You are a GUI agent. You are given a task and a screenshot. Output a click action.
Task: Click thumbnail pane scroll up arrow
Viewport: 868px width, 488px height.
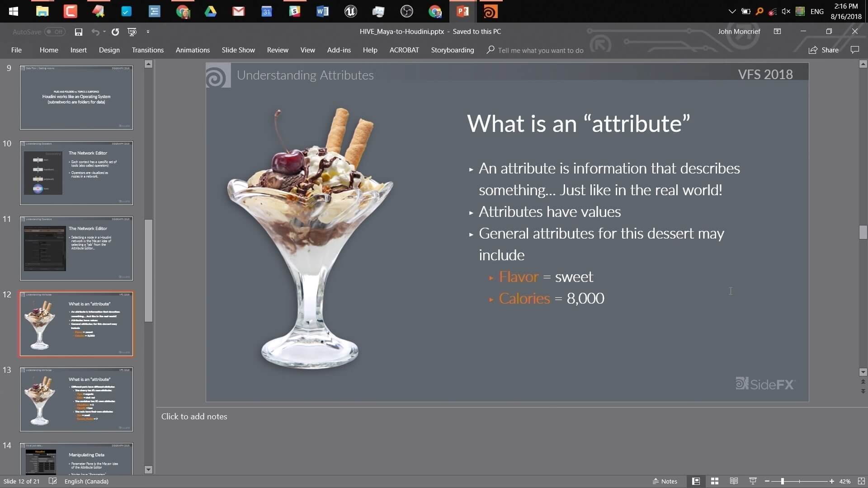pyautogui.click(x=148, y=64)
